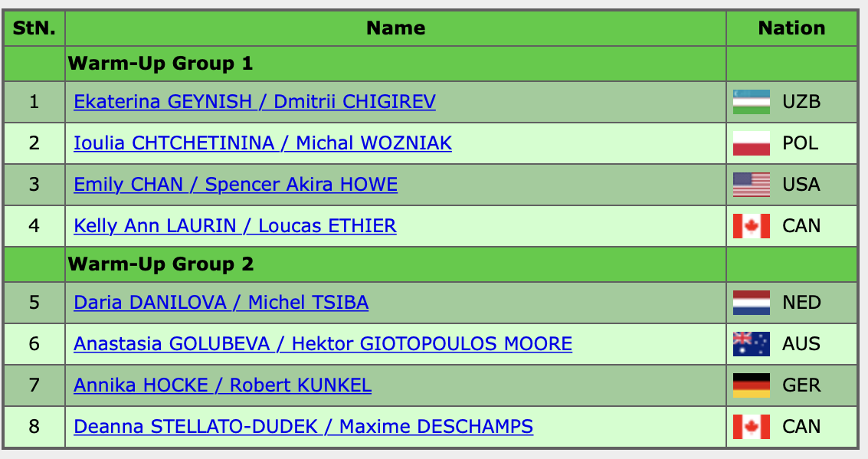
Task: Click the StN. column header
Action: [34, 28]
